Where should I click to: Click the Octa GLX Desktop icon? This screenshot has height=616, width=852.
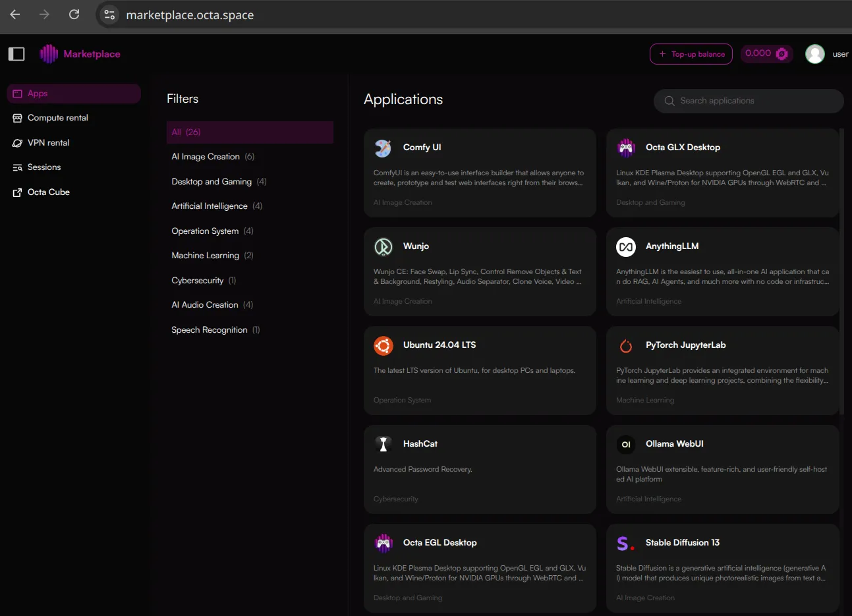(x=626, y=148)
